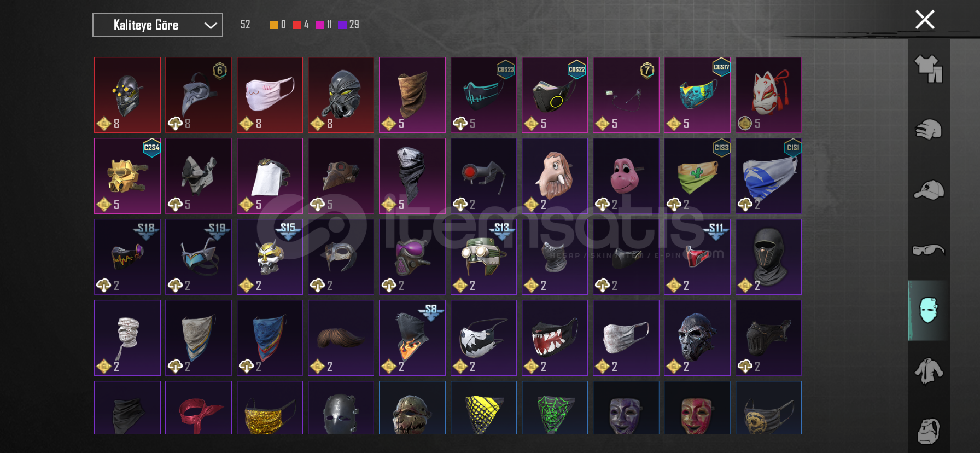
Task: Click the purple quality count indicator
Action: [348, 25]
